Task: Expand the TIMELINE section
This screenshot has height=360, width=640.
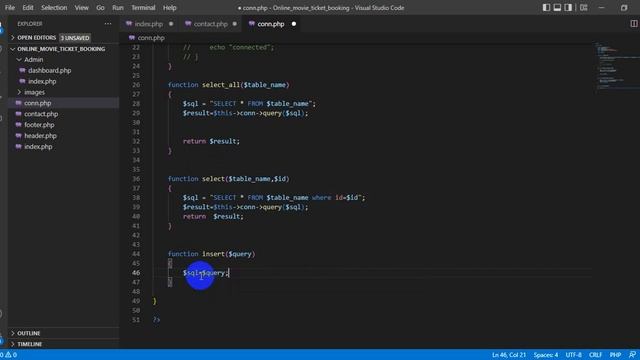Action: [29, 344]
